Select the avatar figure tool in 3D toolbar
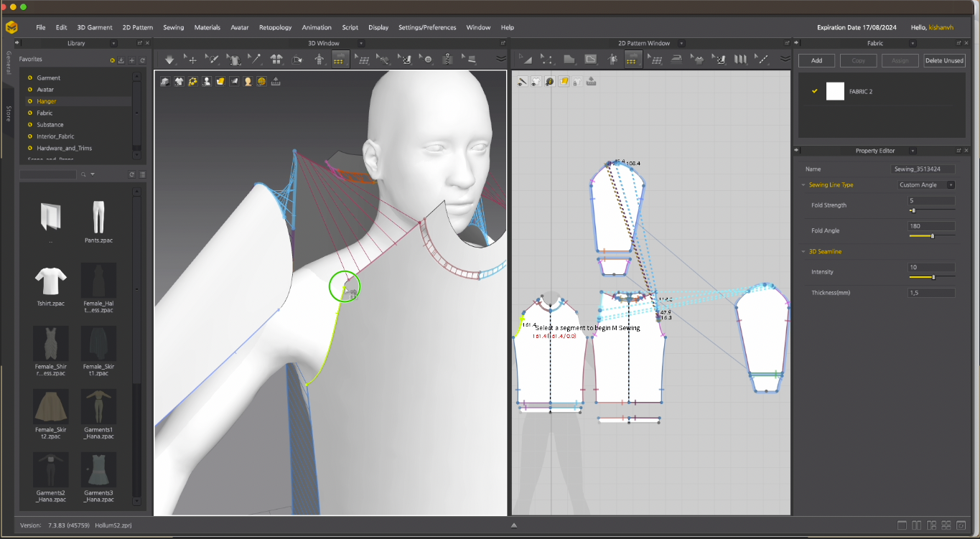The image size is (980, 539). pos(319,60)
